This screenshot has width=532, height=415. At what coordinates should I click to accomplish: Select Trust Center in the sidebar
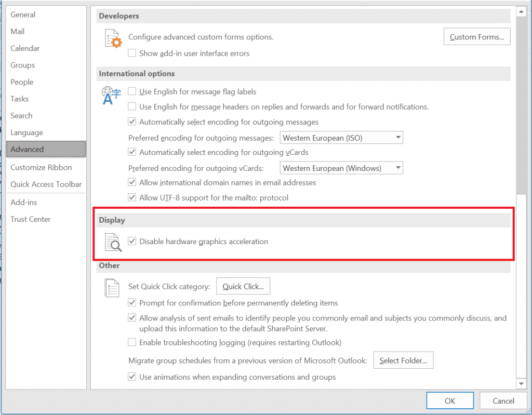click(x=31, y=219)
